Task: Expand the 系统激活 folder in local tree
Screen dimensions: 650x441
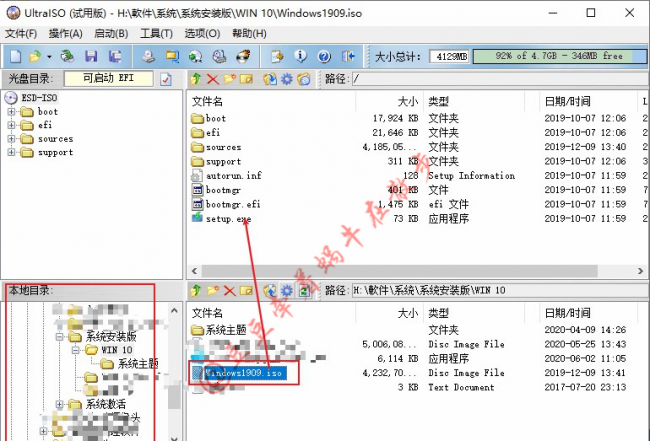Action: (x=59, y=404)
